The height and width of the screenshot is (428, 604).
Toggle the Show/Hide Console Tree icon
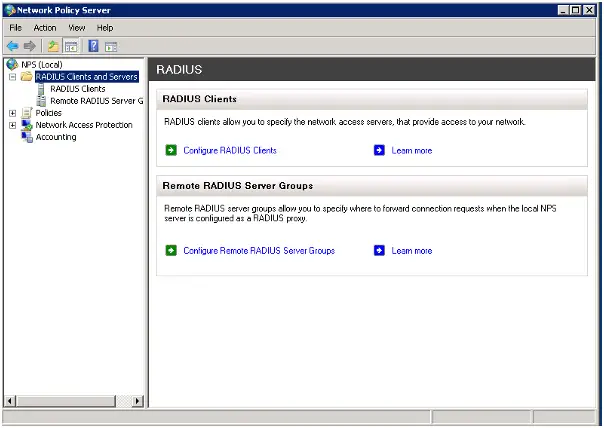pyautogui.click(x=71, y=47)
